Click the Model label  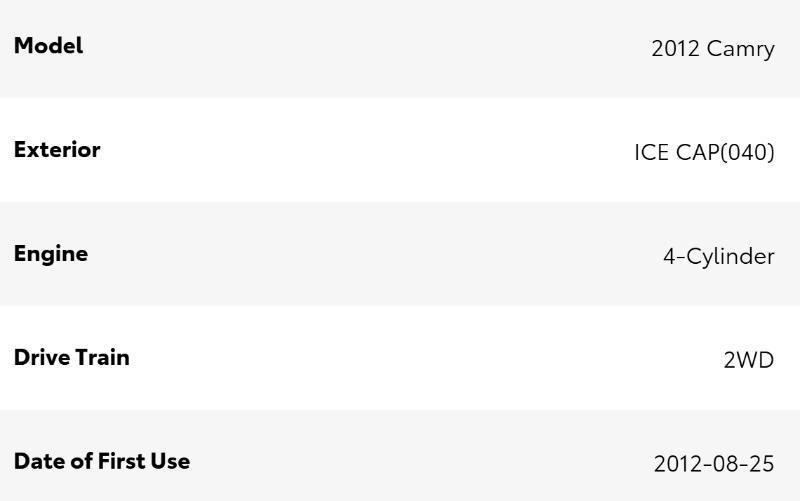pos(48,46)
